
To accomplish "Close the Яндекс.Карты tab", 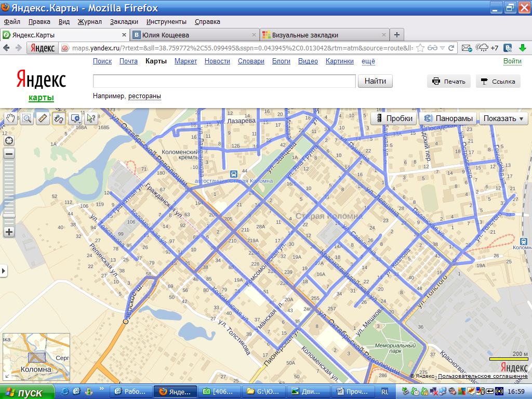I will coord(124,35).
